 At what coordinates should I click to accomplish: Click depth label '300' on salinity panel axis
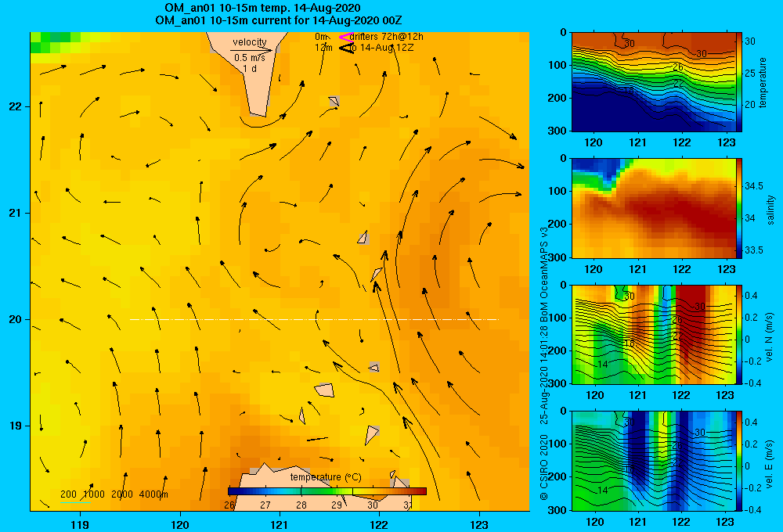click(x=557, y=257)
